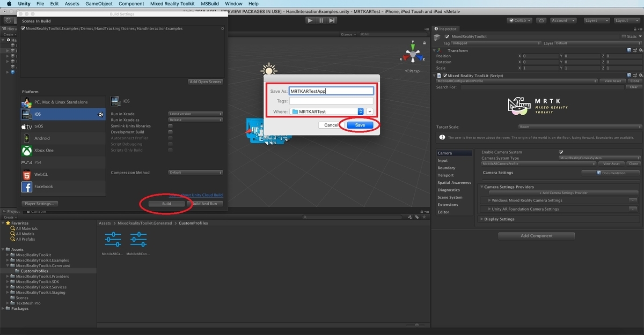Expand the save dialog chevron button
Image resolution: width=644 pixels, height=335 pixels.
coord(370,111)
